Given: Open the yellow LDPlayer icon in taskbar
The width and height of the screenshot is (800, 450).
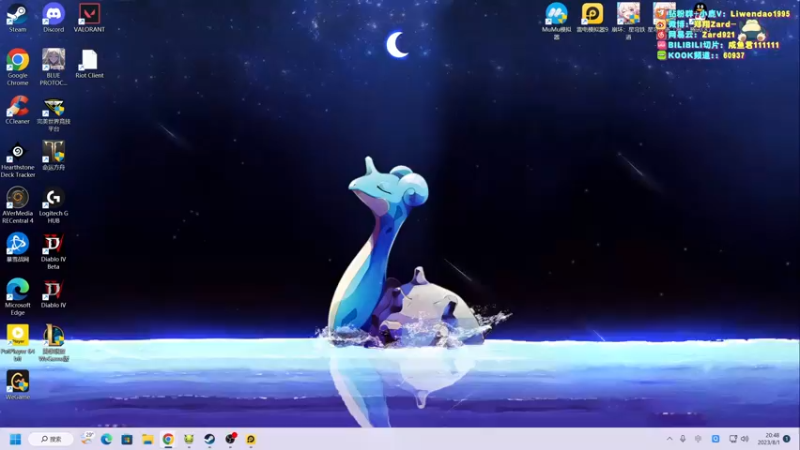Looking at the screenshot, I should click(251, 439).
